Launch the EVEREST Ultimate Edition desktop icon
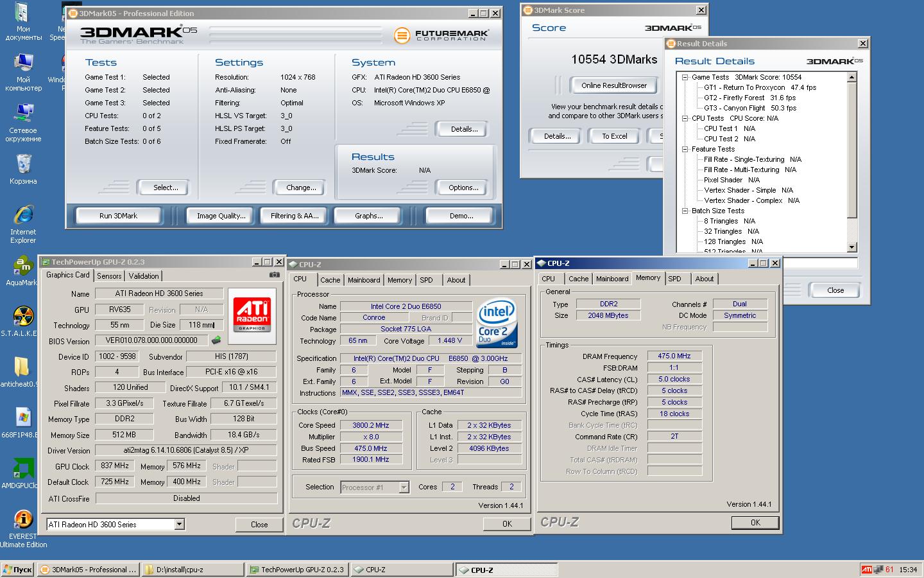The width and height of the screenshot is (924, 578). (23, 529)
